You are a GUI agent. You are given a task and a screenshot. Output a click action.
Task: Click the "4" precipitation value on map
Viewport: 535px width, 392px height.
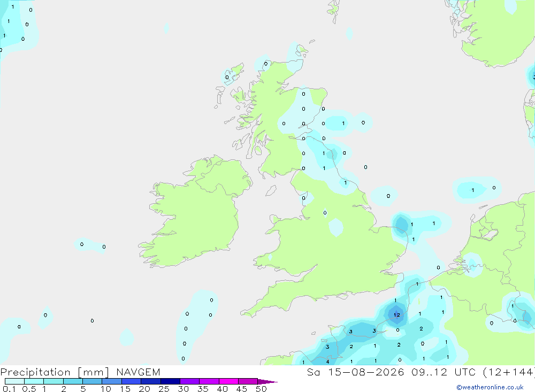(x=327, y=362)
